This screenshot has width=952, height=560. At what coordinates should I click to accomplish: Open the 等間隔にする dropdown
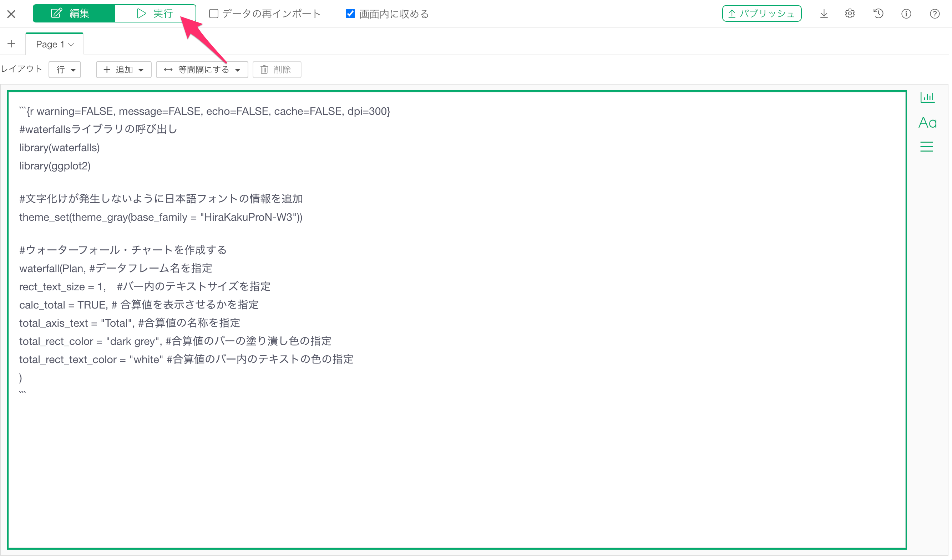pyautogui.click(x=202, y=70)
